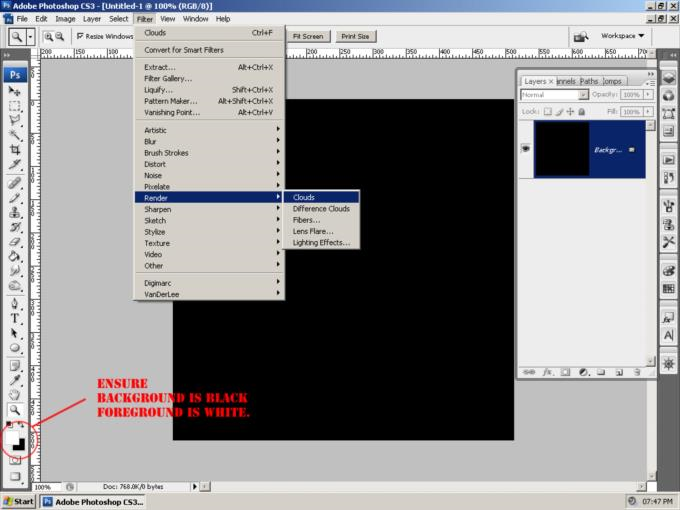This screenshot has width=680, height=510.
Task: Select the Zoom tool in the toolbox
Action: (15, 410)
